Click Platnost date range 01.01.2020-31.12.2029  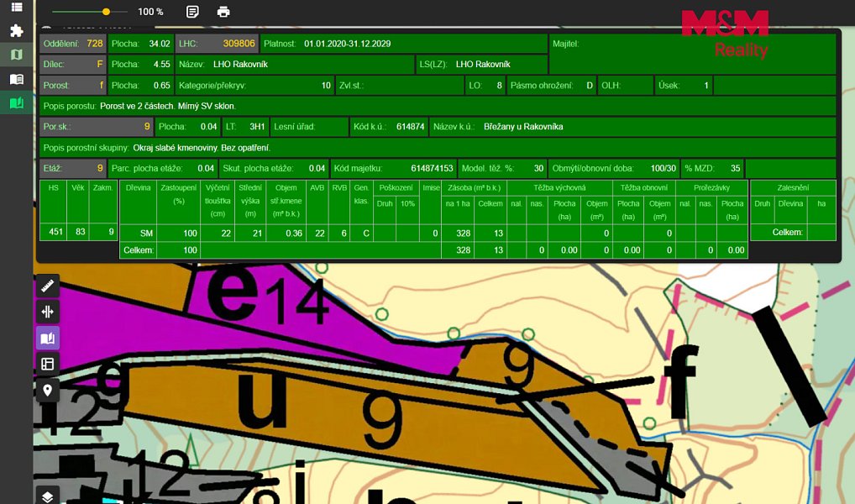click(348, 44)
